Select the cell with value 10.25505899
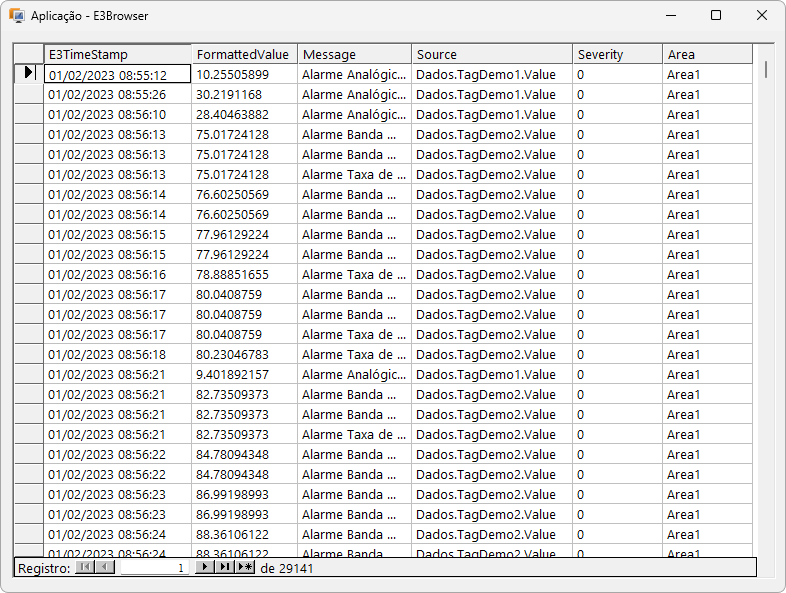Image resolution: width=786 pixels, height=593 pixels. click(x=244, y=74)
